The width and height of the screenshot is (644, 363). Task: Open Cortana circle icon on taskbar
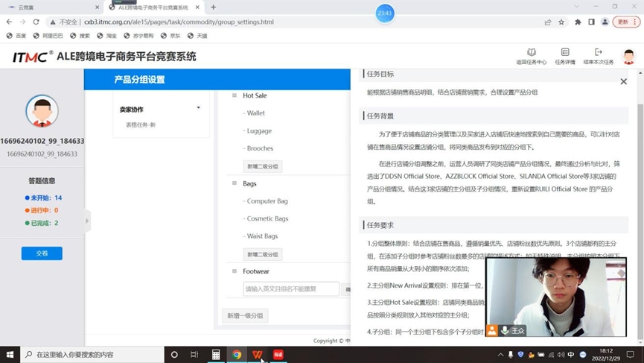(x=174, y=354)
